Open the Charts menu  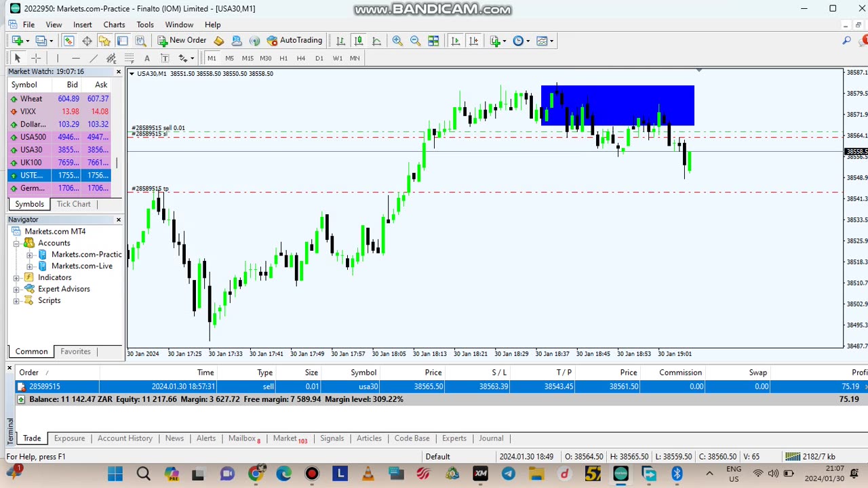tap(114, 24)
